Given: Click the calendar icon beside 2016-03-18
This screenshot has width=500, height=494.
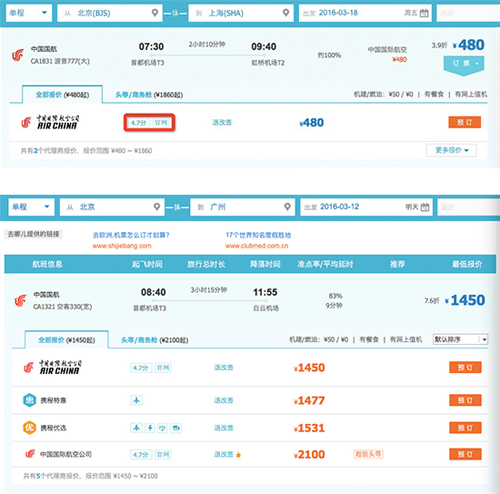Looking at the screenshot, I should point(424,13).
